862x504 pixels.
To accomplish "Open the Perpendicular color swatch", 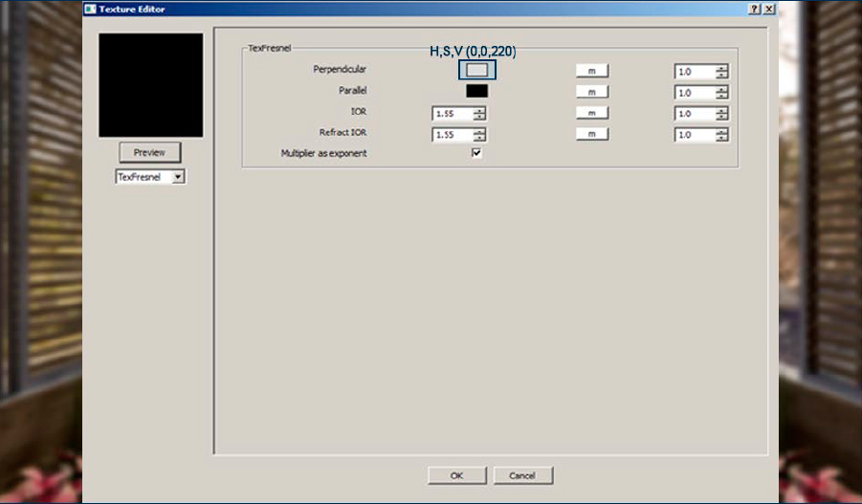I will 476,70.
